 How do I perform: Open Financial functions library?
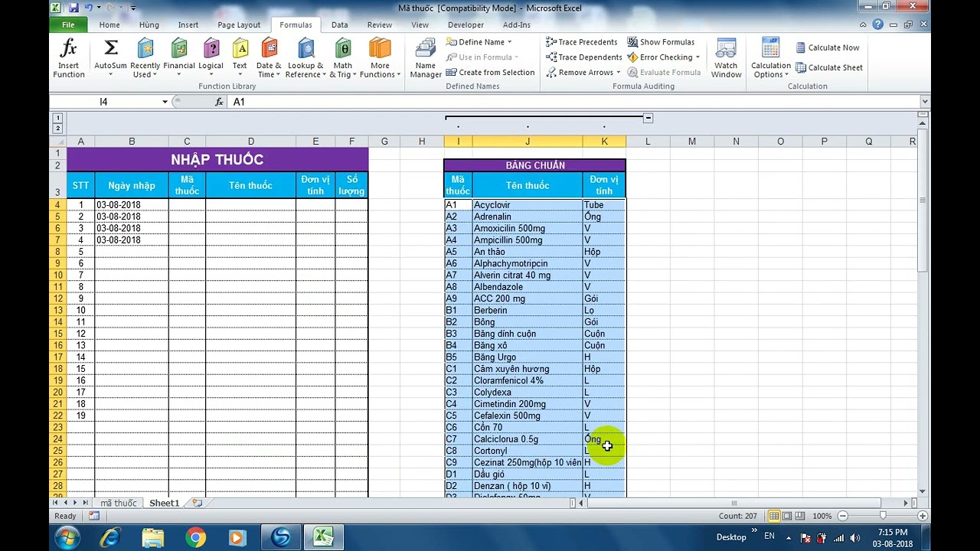coord(179,58)
